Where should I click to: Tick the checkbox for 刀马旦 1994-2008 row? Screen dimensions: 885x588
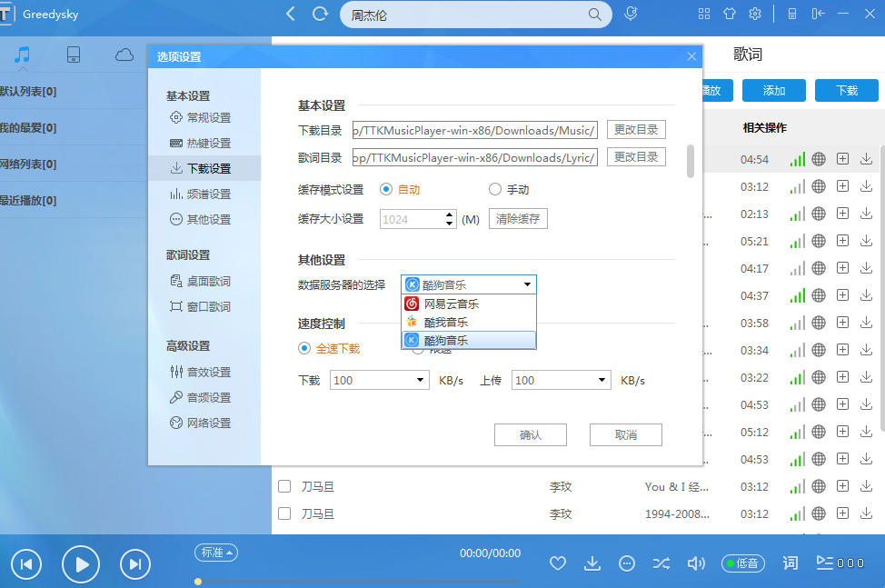tap(284, 513)
